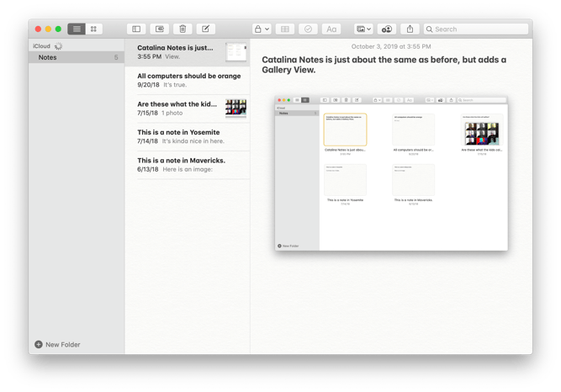Click the New Folder button
561x392 pixels.
point(57,344)
